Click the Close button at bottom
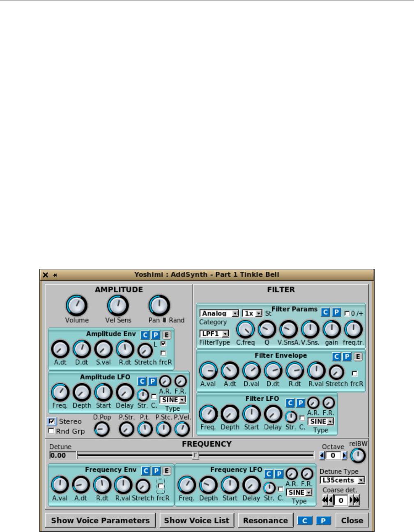 pos(352,520)
